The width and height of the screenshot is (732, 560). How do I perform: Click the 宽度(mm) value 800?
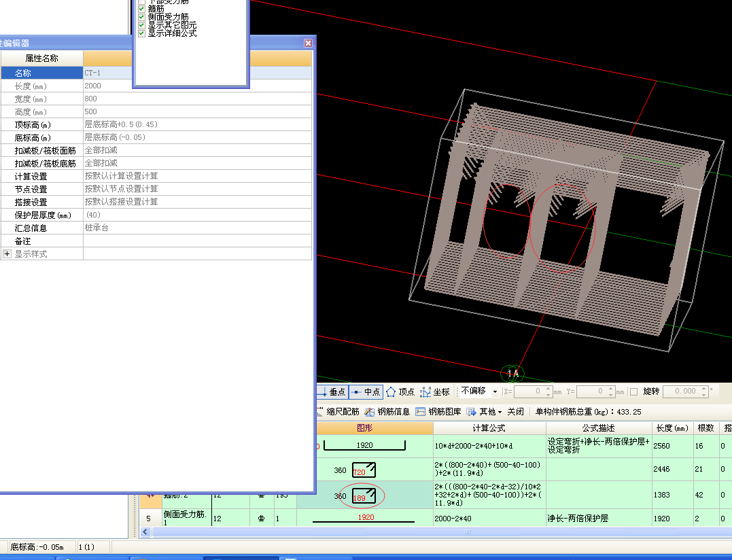[x=198, y=99]
